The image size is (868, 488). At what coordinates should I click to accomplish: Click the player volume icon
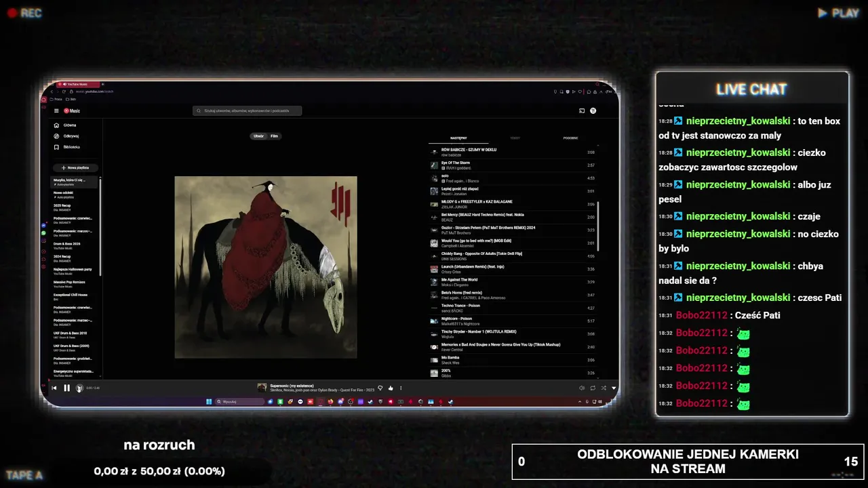click(581, 388)
